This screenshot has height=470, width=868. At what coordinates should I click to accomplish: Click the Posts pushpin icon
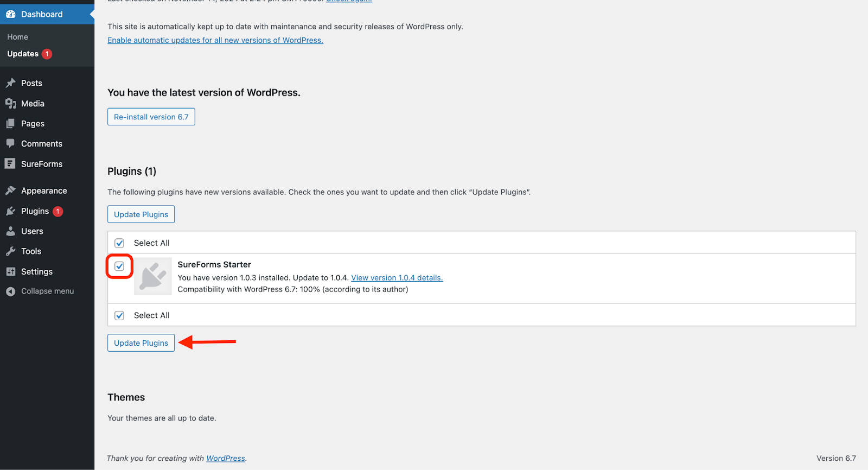(x=10, y=83)
